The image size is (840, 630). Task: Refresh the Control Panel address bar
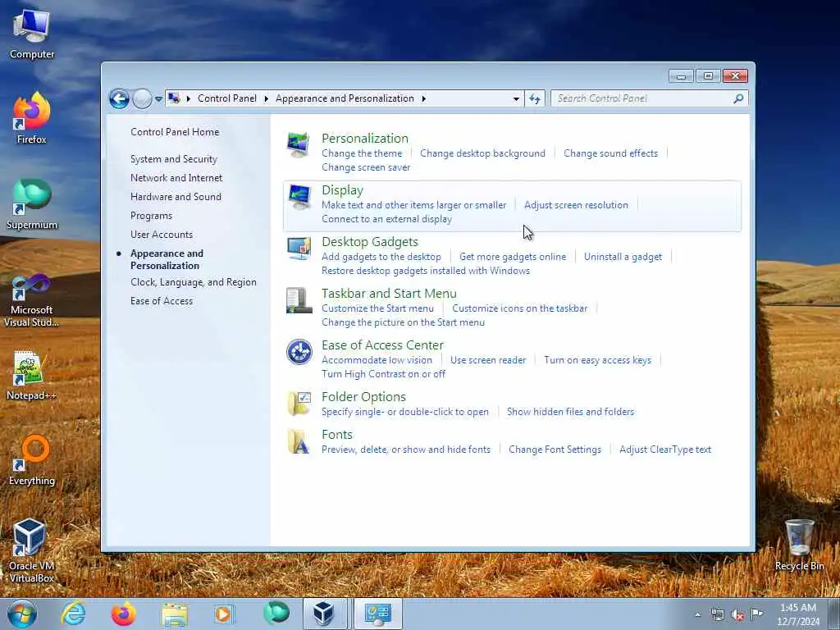coord(535,98)
